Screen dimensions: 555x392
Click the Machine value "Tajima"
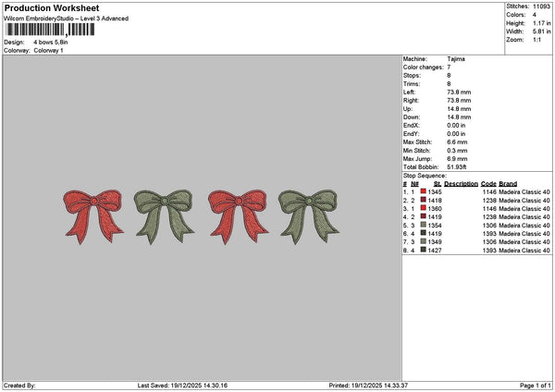(x=456, y=59)
